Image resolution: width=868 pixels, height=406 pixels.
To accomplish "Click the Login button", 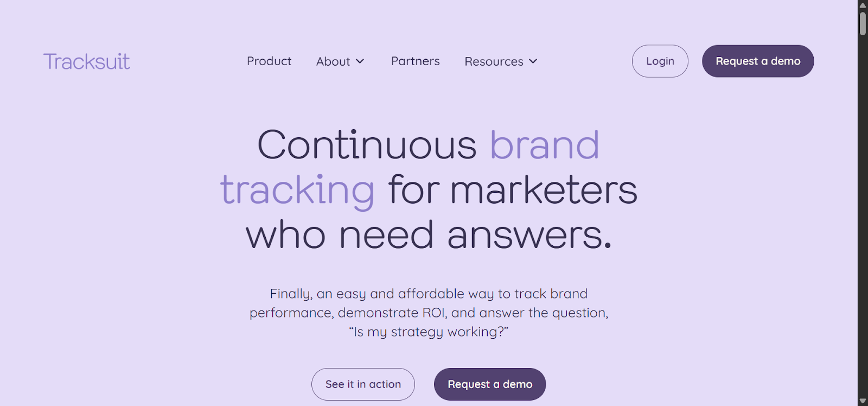I will (x=659, y=61).
